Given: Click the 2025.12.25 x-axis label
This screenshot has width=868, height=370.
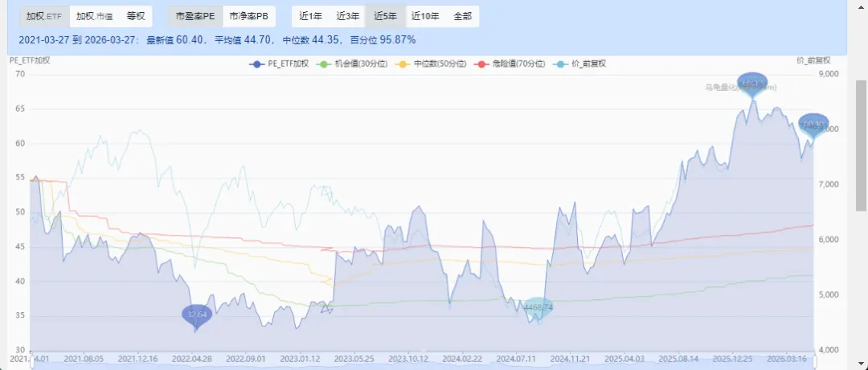Looking at the screenshot, I should (x=732, y=359).
